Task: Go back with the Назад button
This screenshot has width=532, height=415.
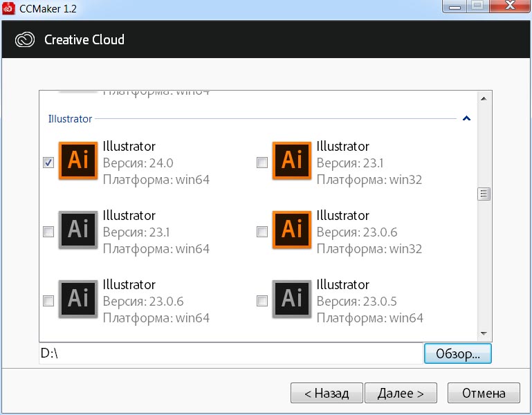Action: pyautogui.click(x=327, y=393)
